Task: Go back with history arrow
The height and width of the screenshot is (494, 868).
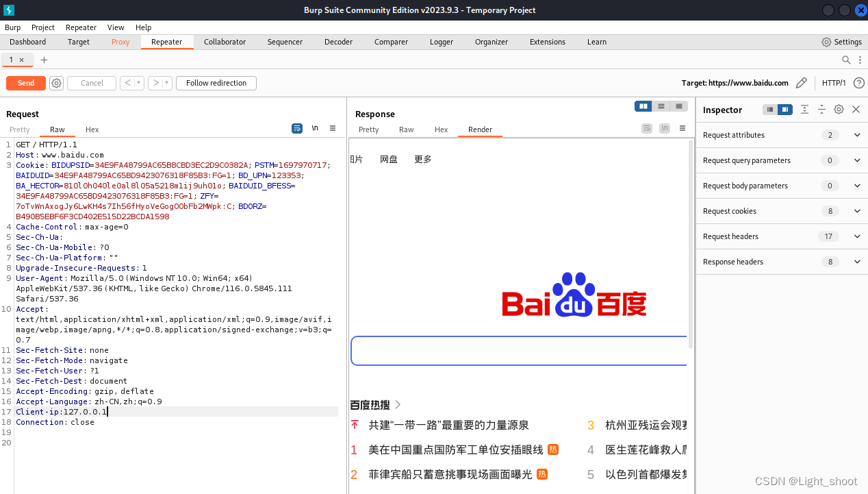Action: tap(127, 83)
